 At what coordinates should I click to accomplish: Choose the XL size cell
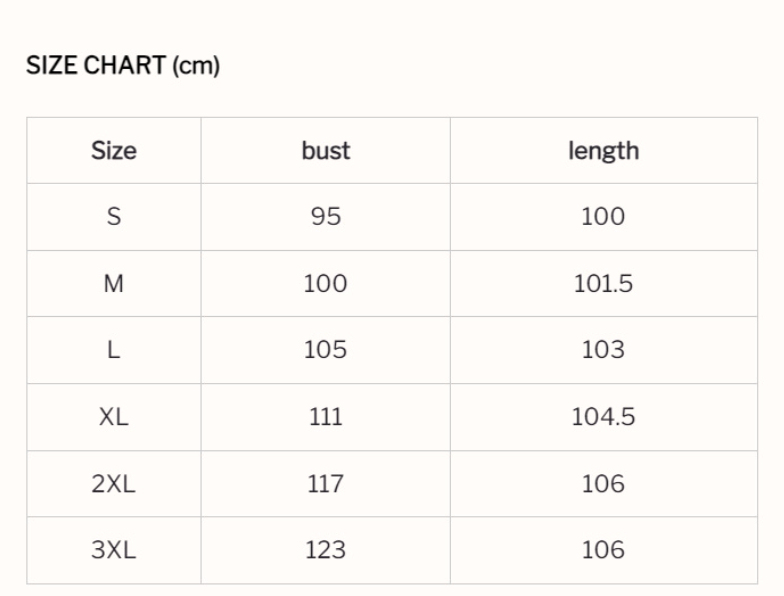tap(114, 417)
